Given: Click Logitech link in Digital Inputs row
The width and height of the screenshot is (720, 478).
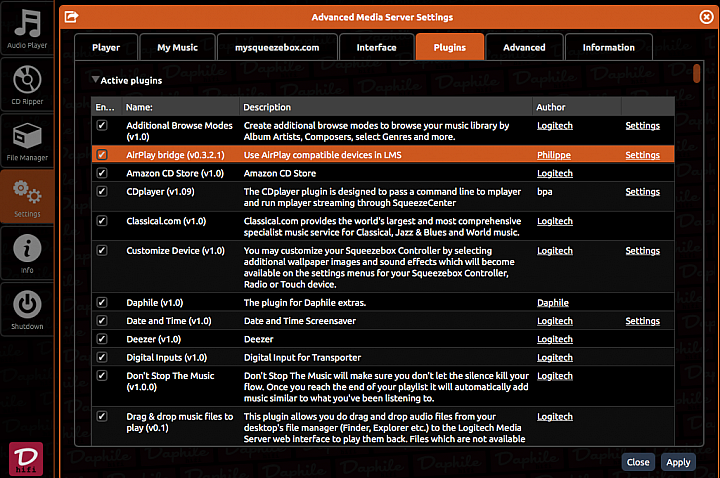Looking at the screenshot, I should click(555, 358).
